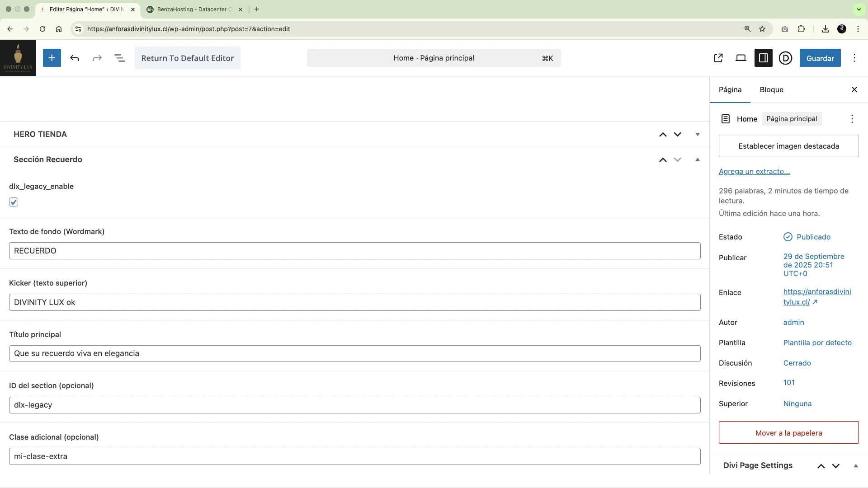The width and height of the screenshot is (868, 488).
Task: Open the Divi circular D icon
Action: [x=786, y=58]
